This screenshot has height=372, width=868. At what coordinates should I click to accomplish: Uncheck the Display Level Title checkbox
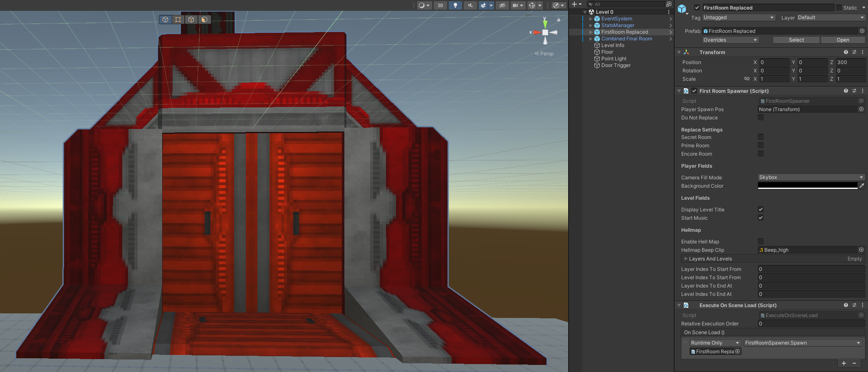coord(761,209)
